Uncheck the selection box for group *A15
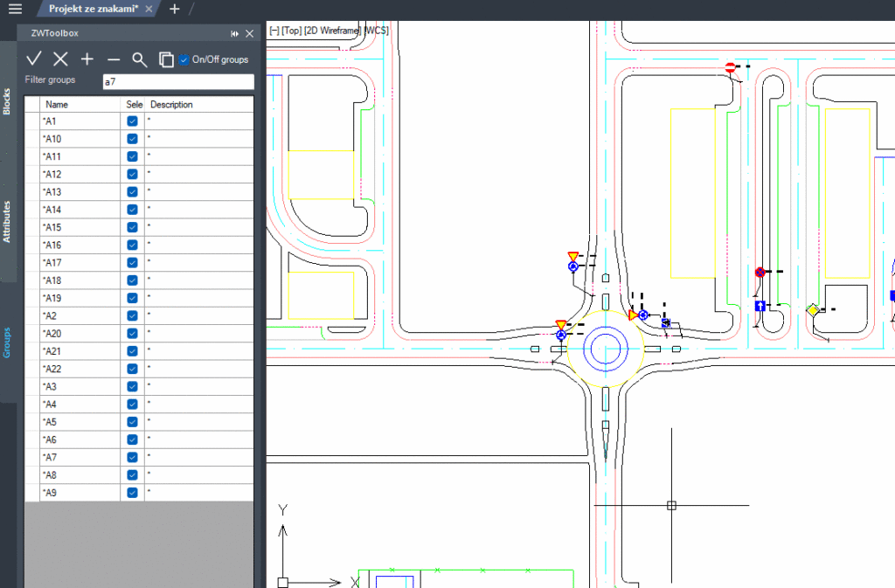Viewport: 895px width, 588px height. 133,227
